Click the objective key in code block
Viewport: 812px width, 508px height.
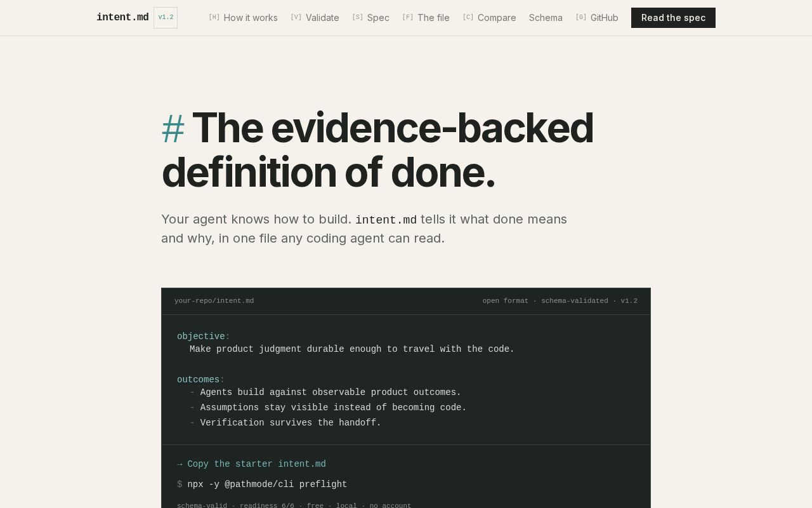pyautogui.click(x=201, y=337)
